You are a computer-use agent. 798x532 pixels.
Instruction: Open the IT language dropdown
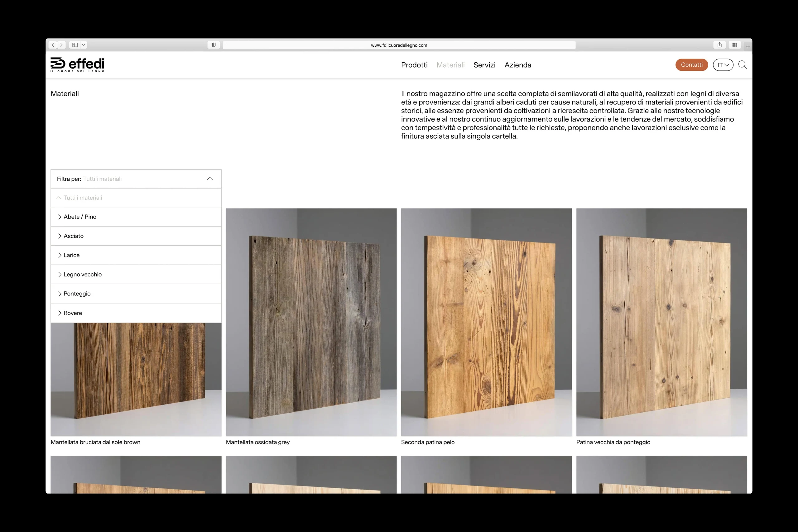point(723,65)
